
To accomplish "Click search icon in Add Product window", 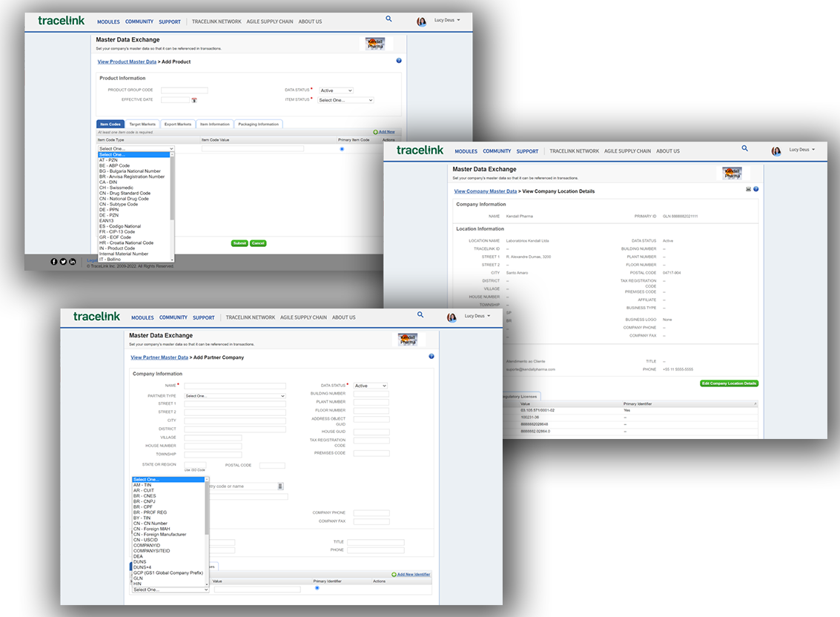I will point(389,19).
